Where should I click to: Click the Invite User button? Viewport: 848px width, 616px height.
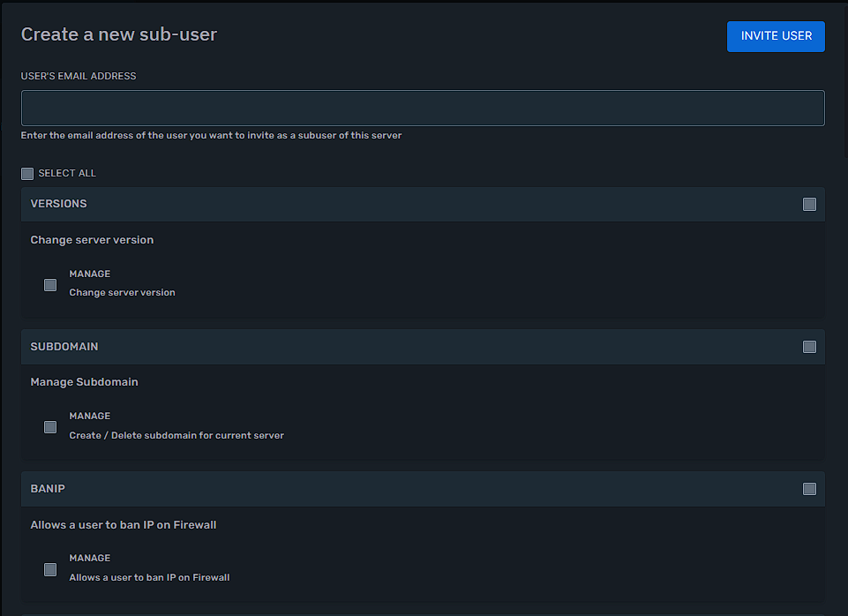pyautogui.click(x=776, y=36)
